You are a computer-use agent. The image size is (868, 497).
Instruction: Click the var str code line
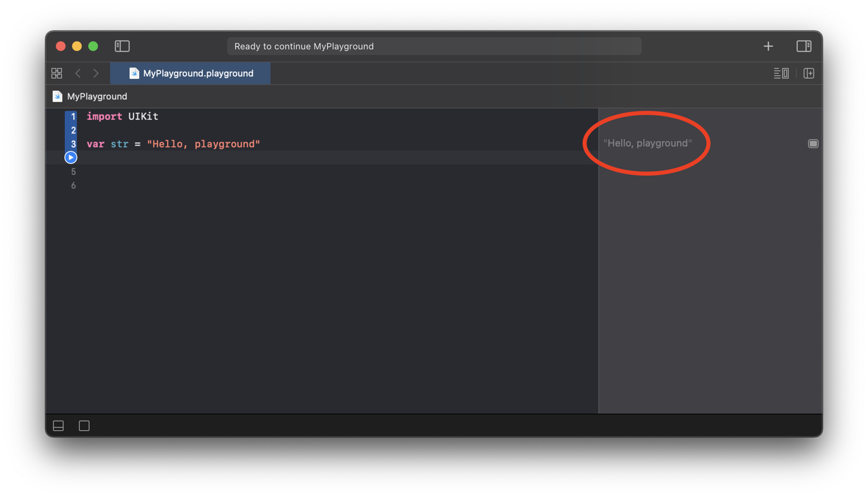[x=173, y=144]
